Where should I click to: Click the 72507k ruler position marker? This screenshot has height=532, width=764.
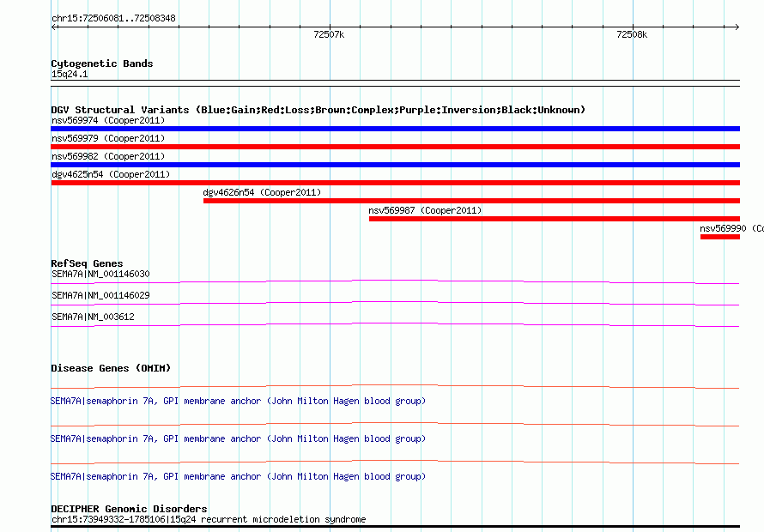pos(329,35)
